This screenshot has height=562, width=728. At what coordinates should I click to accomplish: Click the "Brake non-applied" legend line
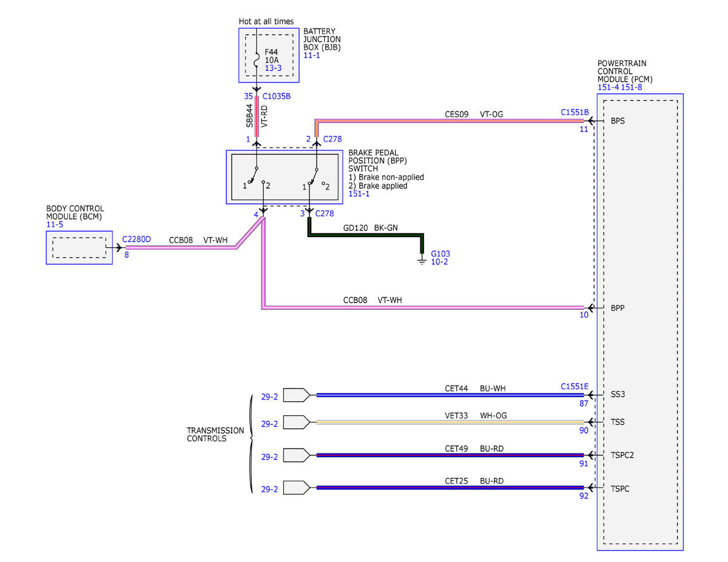click(x=386, y=177)
